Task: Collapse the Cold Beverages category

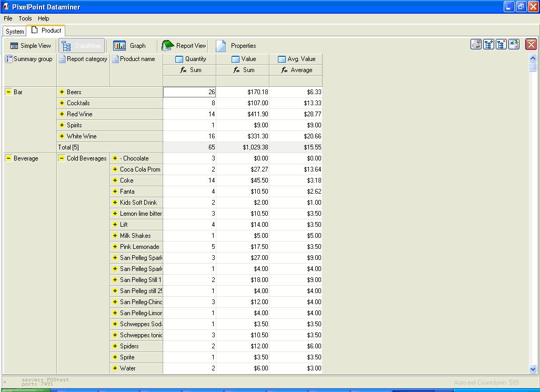Action: (x=62, y=158)
